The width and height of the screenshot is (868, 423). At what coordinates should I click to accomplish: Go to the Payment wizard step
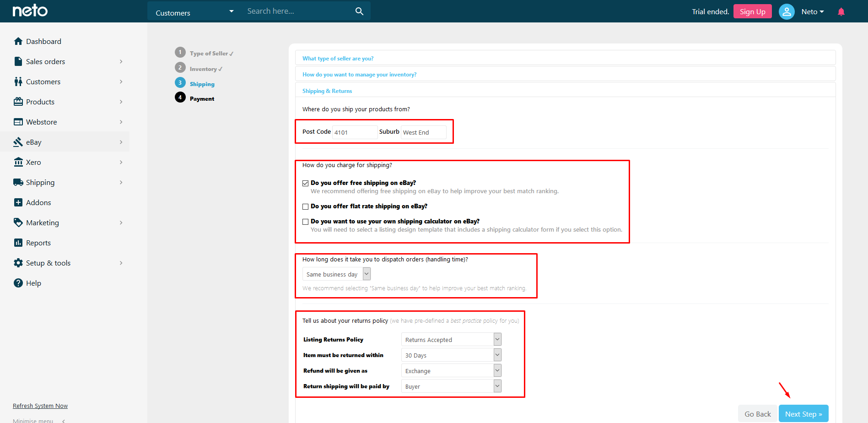[202, 99]
